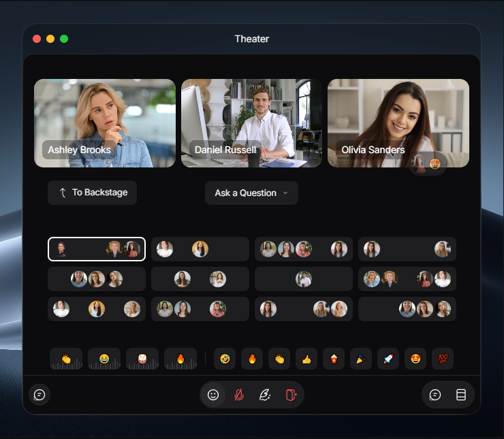Click the To Backstage button

pyautogui.click(x=92, y=193)
